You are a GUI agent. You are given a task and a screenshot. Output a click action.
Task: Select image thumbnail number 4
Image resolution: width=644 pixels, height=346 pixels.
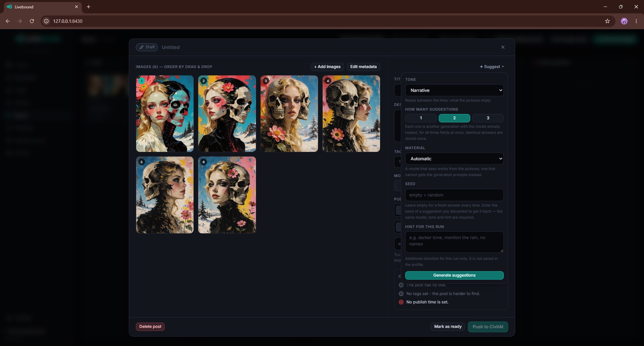click(351, 114)
